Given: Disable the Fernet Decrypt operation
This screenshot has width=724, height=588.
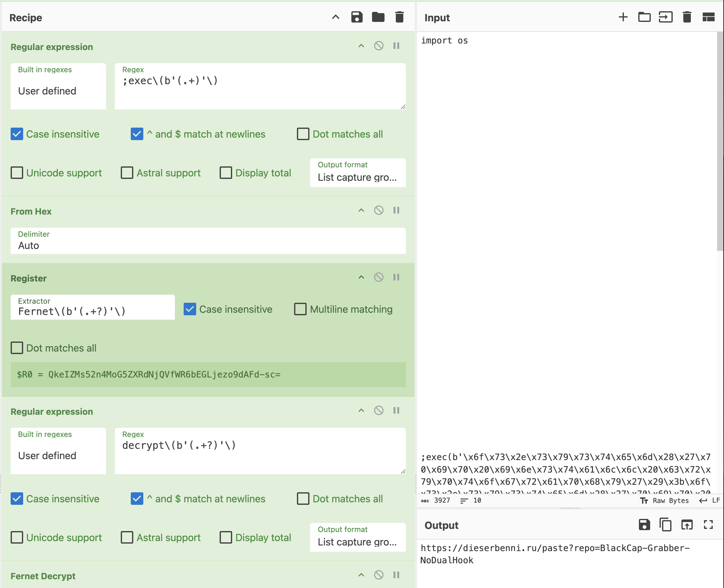Looking at the screenshot, I should pyautogui.click(x=379, y=575).
